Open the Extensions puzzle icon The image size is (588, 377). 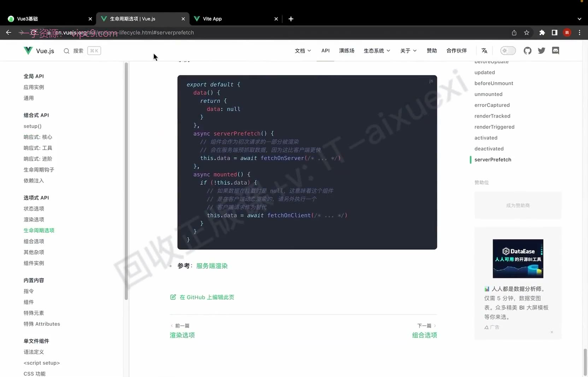[x=542, y=33]
